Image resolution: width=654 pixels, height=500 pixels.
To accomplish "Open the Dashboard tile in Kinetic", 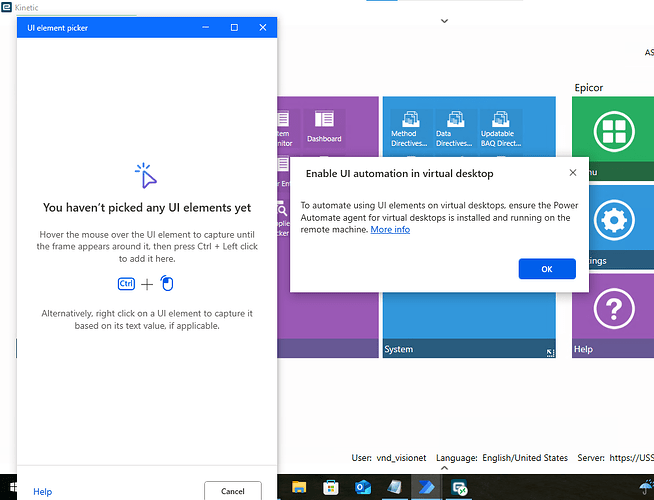I will pyautogui.click(x=324, y=127).
